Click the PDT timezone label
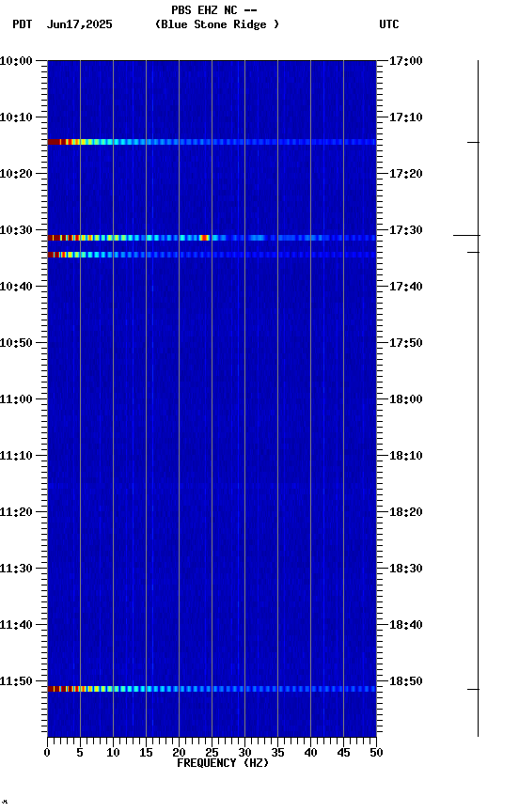Screen dimensions: 519x812 click(23, 24)
